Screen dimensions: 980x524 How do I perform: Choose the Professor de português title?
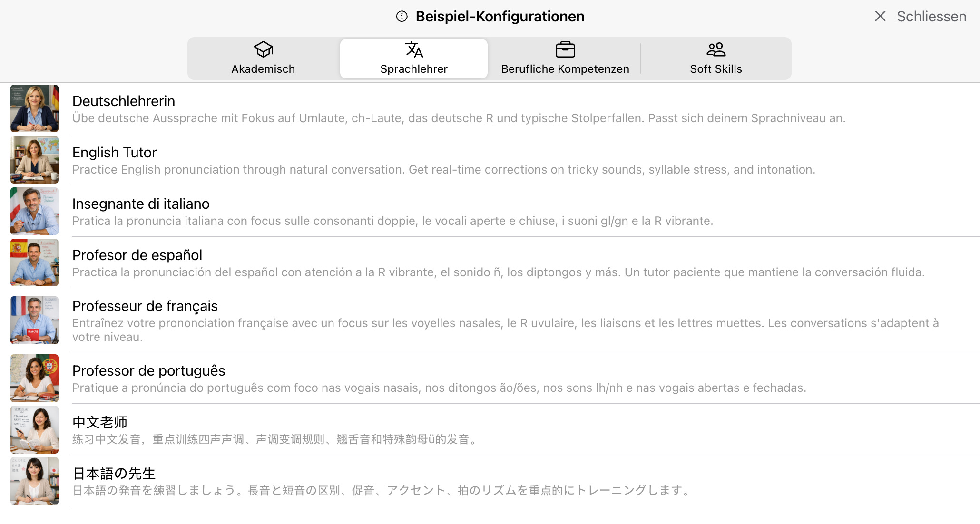point(148,370)
